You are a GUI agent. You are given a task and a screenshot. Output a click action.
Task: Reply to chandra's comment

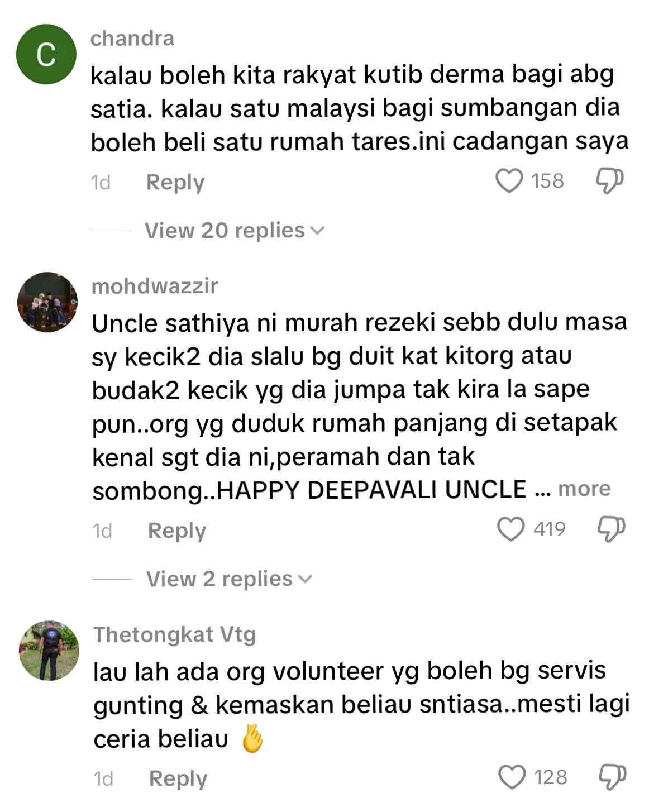pyautogui.click(x=175, y=182)
